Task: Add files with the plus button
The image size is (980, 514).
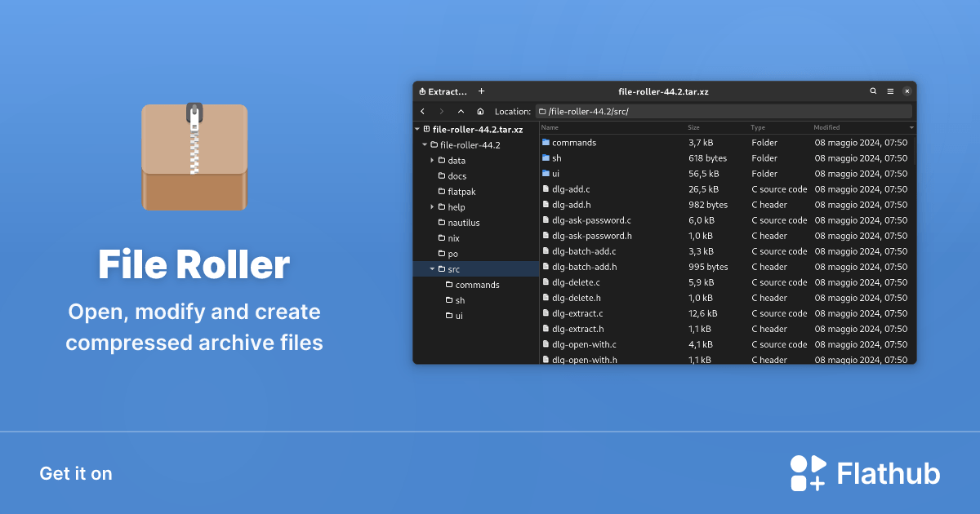Action: click(481, 91)
